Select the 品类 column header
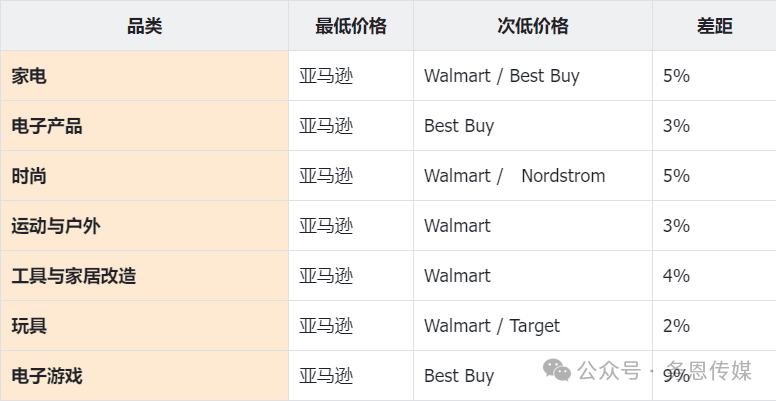The image size is (776, 401). click(x=145, y=26)
